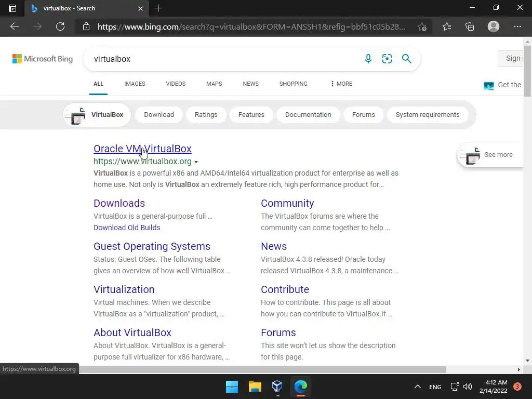Select the IMAGES search tab
Image resolution: width=532 pixels, height=399 pixels.
click(135, 84)
